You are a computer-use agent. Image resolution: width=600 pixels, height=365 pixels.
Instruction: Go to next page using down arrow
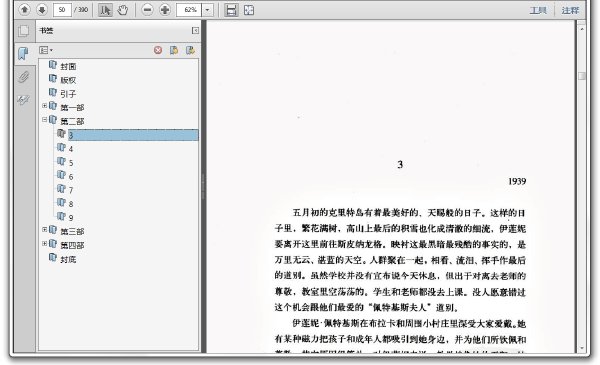(42, 10)
